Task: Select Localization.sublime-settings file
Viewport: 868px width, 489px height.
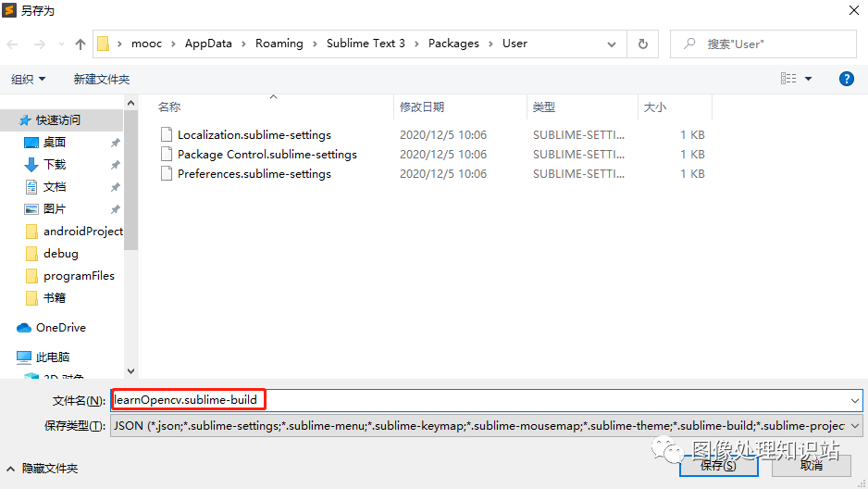Action: 254,134
